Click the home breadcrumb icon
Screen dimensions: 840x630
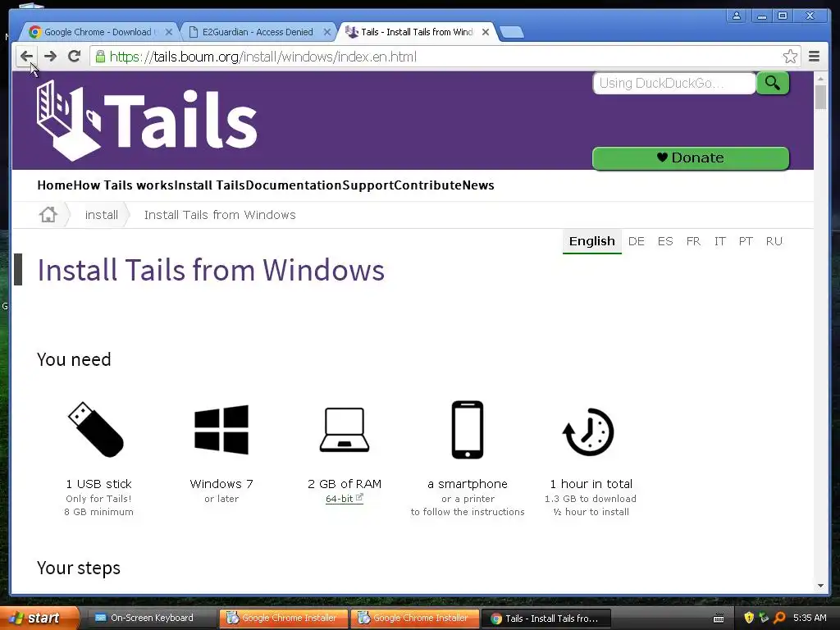[x=48, y=215]
